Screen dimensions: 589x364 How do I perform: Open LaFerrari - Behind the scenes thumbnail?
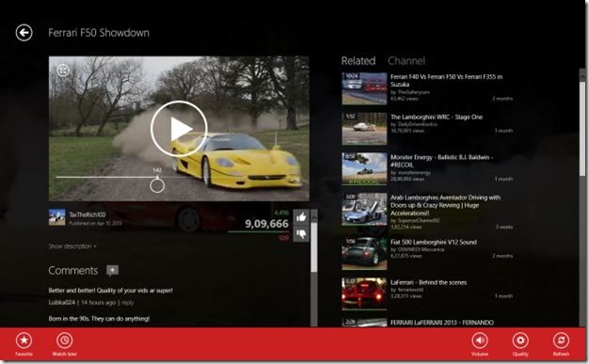click(x=364, y=293)
